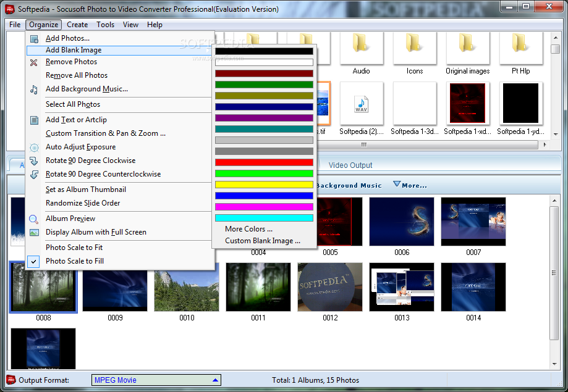The height and width of the screenshot is (392, 568).
Task: Select photo thumbnail 0006
Action: [402, 222]
